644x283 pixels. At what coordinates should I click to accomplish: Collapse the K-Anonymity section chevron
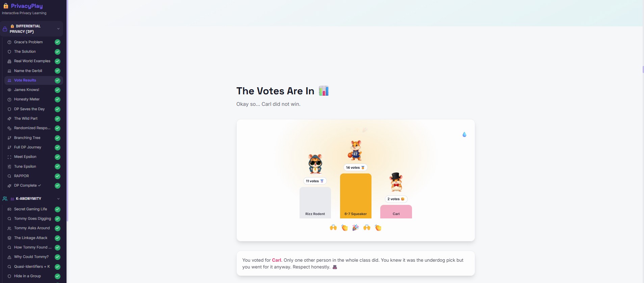point(58,198)
